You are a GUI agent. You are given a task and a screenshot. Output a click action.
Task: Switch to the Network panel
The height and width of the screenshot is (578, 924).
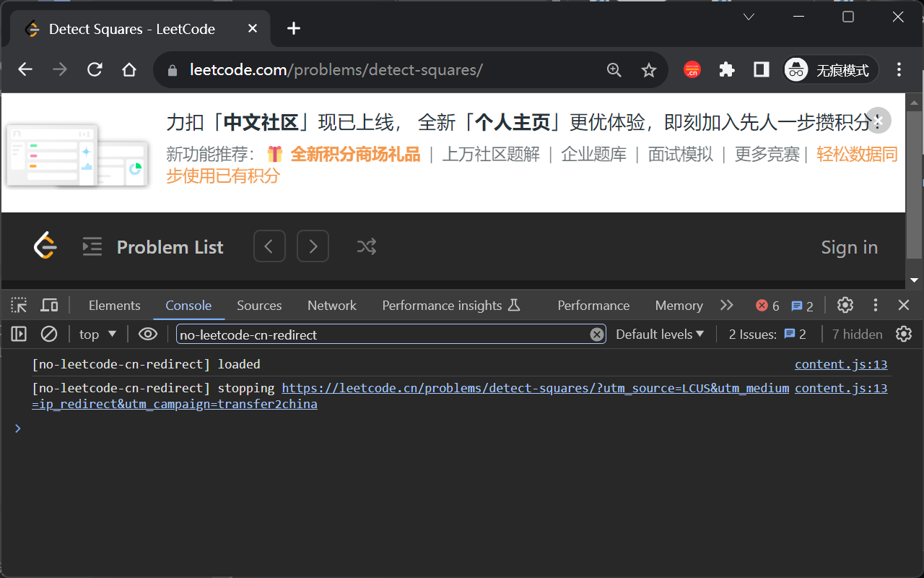(x=331, y=305)
